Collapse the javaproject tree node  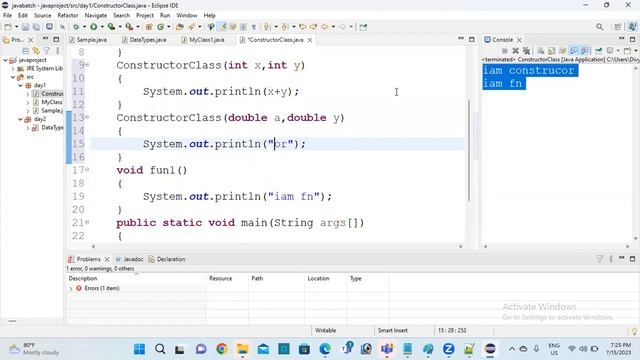(x=6, y=60)
